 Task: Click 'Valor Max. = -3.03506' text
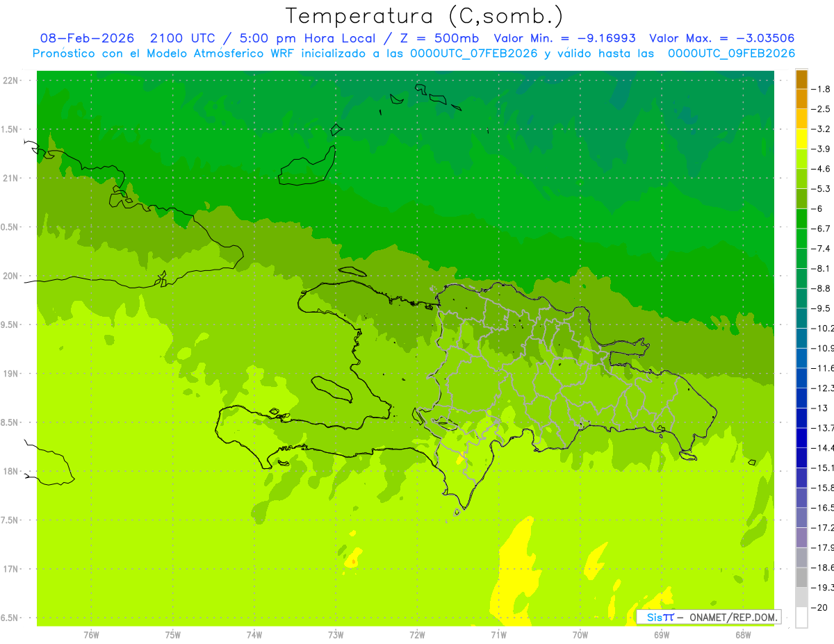[x=721, y=38]
